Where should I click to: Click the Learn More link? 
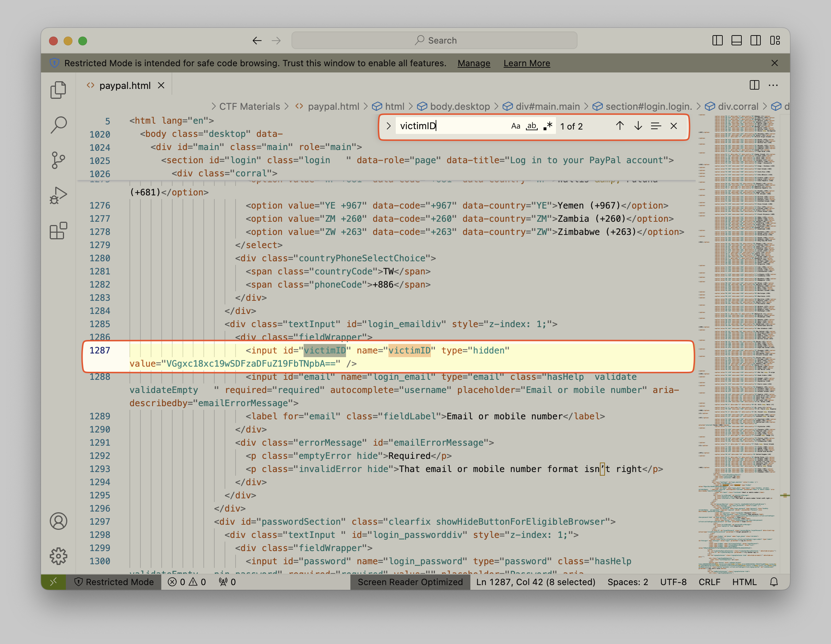[527, 63]
